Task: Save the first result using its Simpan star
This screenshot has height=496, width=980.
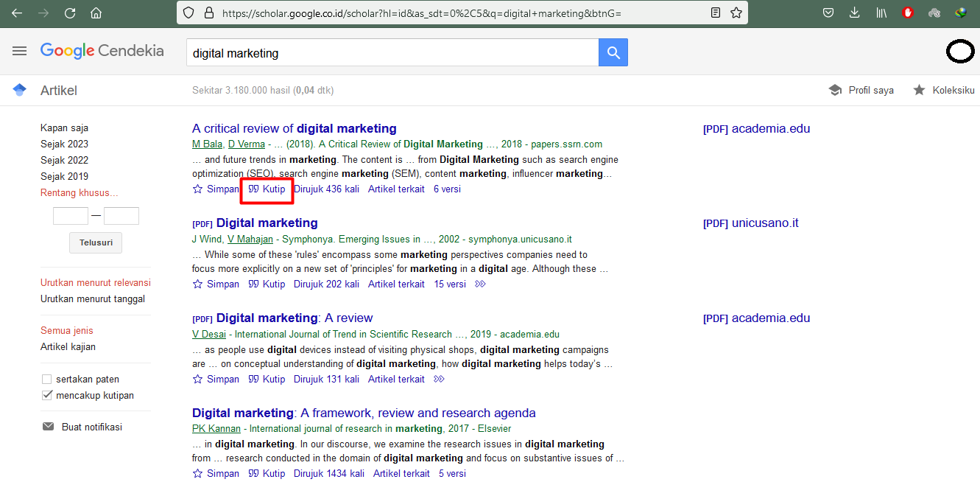Action: pos(197,189)
